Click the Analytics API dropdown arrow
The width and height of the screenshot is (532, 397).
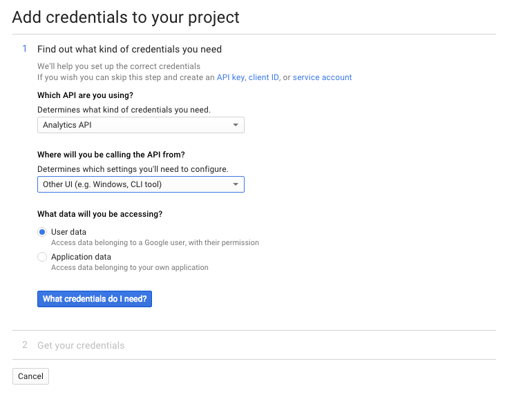coord(236,125)
